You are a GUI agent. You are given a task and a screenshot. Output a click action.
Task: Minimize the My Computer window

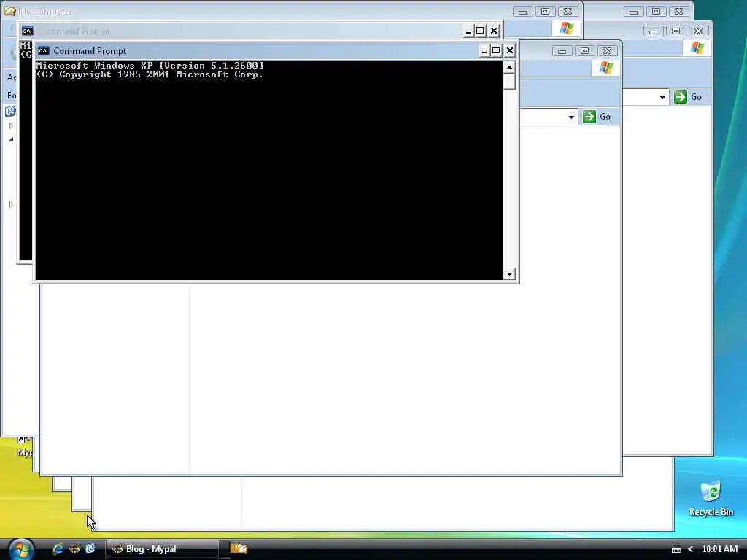(522, 12)
